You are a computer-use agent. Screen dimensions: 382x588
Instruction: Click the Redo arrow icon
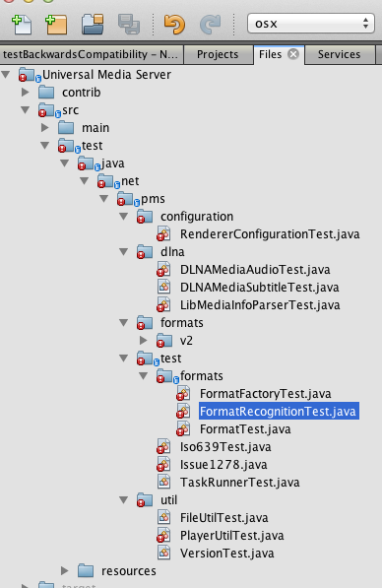click(x=211, y=25)
